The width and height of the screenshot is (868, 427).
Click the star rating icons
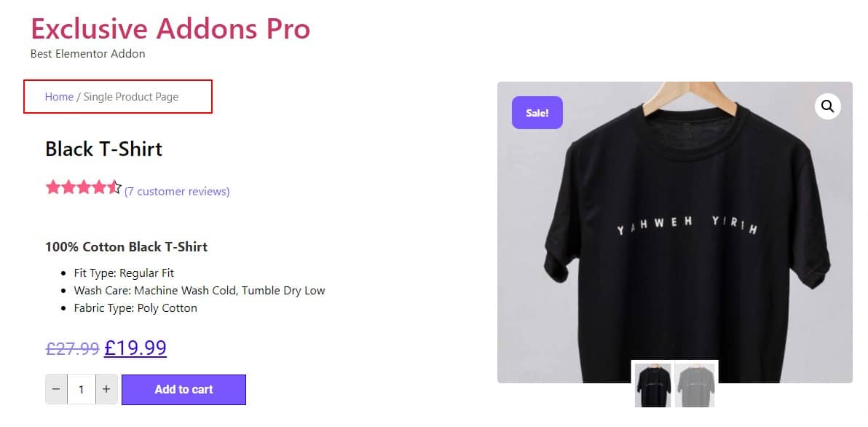pos(83,187)
